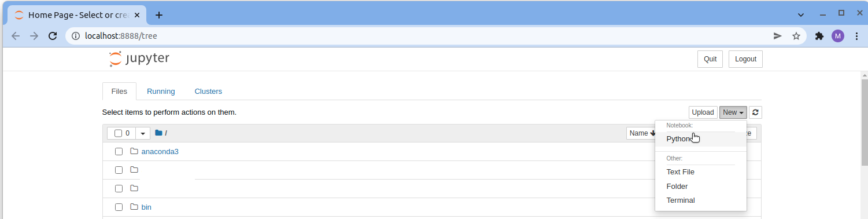Open the anaconda3 folder icon
868x219 pixels.
coord(134,151)
